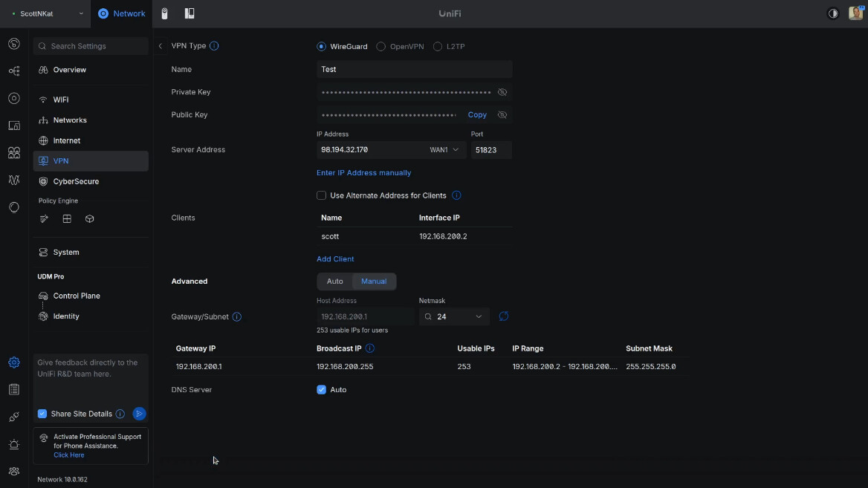
Task: Uncheck the DNS Server Auto checkbox
Action: (x=322, y=390)
